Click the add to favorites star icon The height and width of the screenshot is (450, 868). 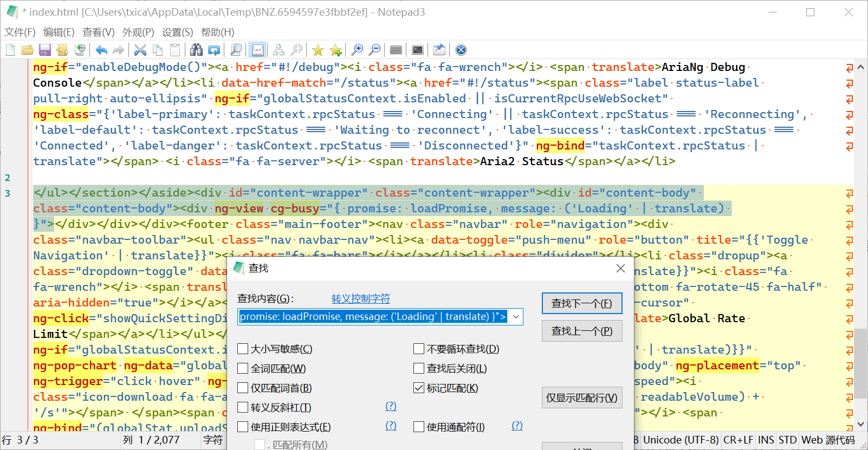click(335, 50)
